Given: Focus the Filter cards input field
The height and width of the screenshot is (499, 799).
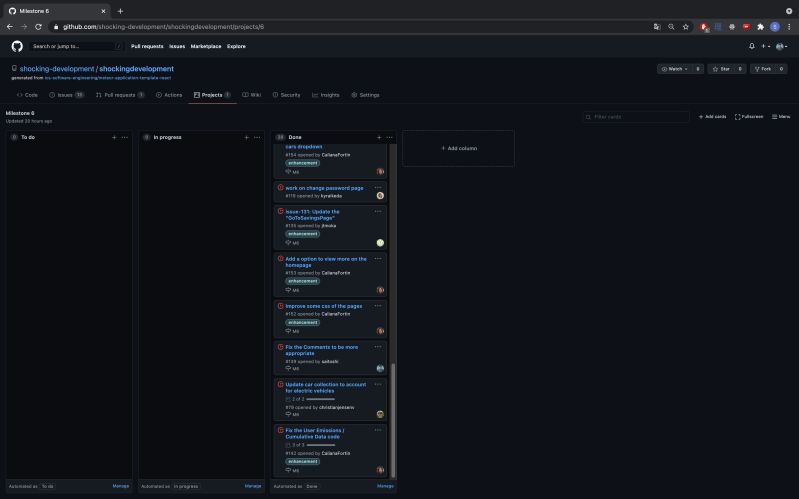Looking at the screenshot, I should coord(636,117).
